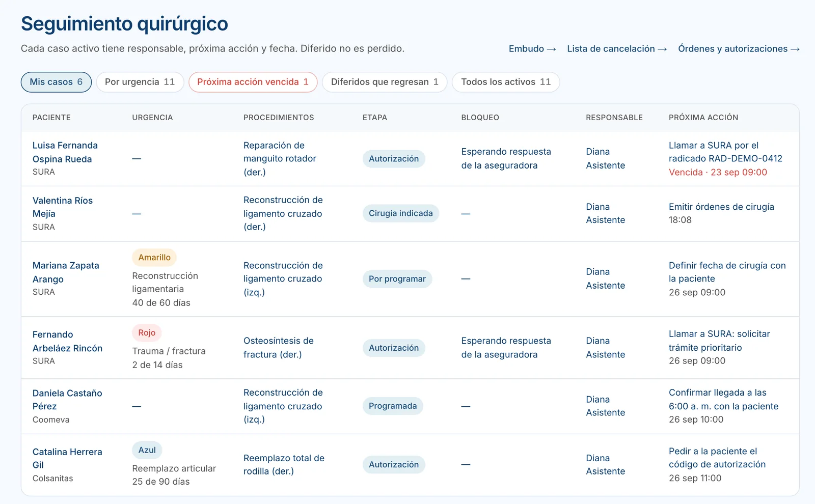This screenshot has height=504, width=815.
Task: Open patient Daniela Castaño Pérez
Action: (67, 400)
